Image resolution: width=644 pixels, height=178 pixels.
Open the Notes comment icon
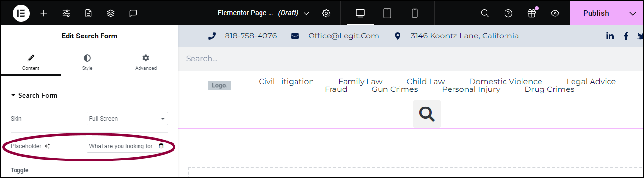tap(133, 13)
